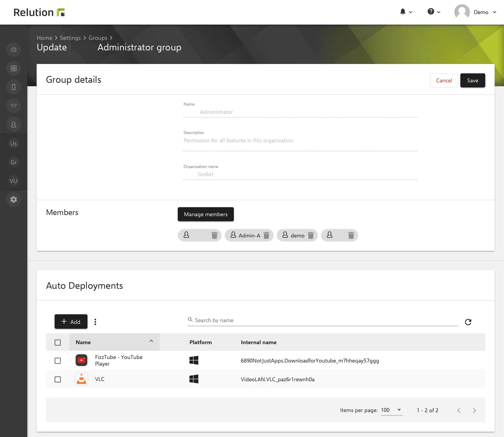Viewport: 504px width, 437px height.
Task: Remove the demo member via trash icon
Action: click(x=311, y=235)
